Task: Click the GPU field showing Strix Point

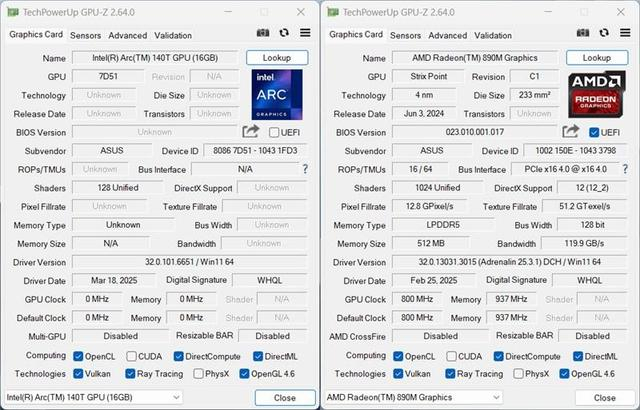Action: tap(429, 76)
